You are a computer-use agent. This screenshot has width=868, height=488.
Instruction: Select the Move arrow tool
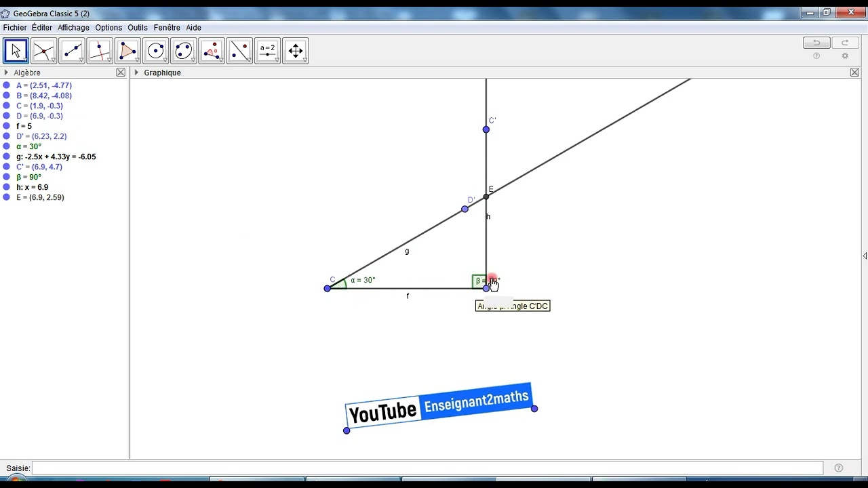16,51
